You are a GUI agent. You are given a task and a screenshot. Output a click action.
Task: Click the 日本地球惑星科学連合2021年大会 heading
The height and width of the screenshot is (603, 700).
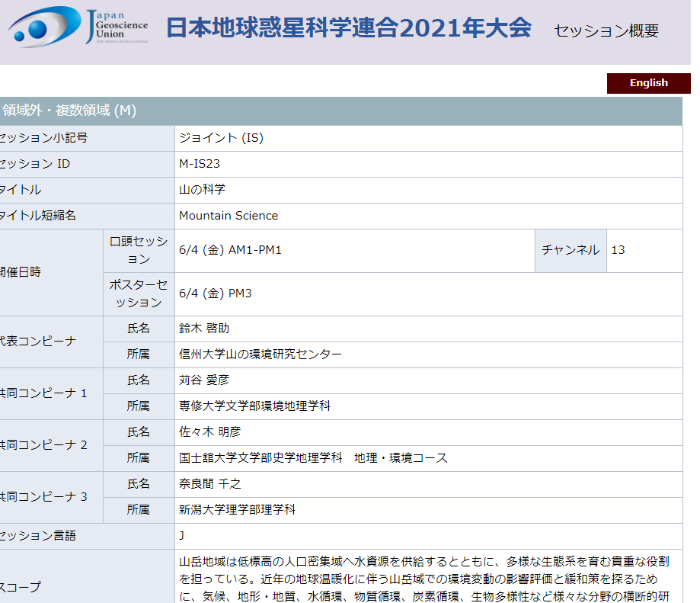point(349,27)
